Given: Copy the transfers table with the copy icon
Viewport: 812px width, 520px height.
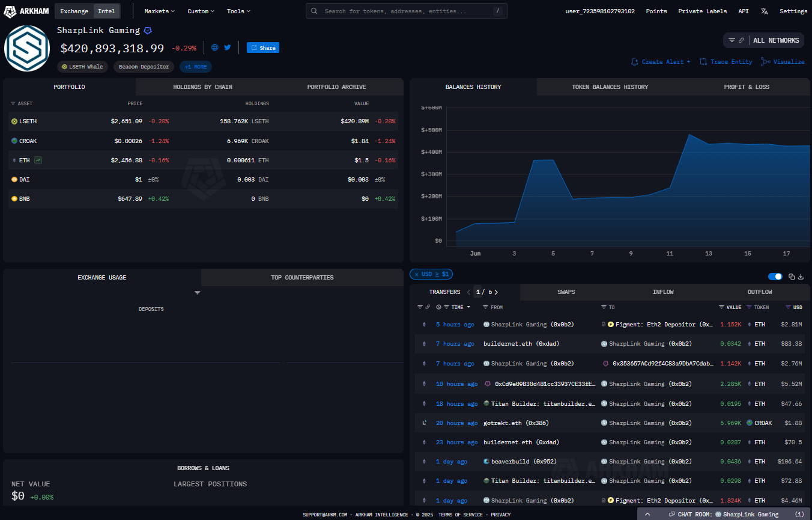Looking at the screenshot, I should point(792,277).
